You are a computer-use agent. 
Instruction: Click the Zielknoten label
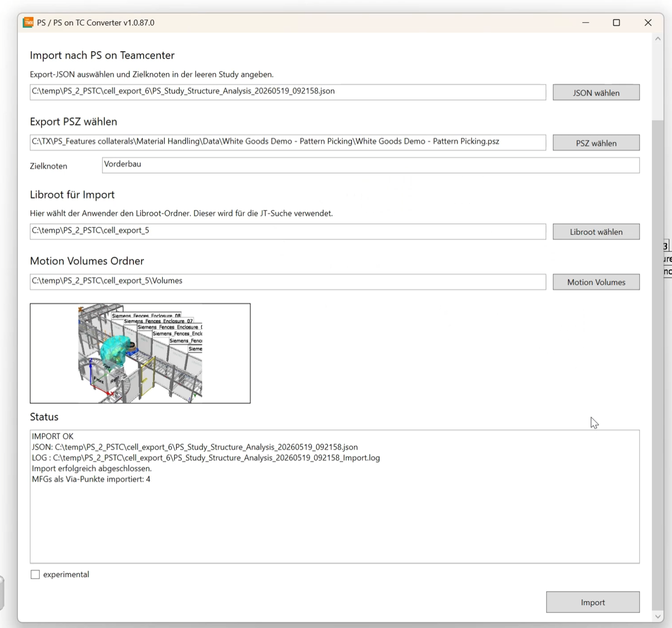(x=48, y=166)
